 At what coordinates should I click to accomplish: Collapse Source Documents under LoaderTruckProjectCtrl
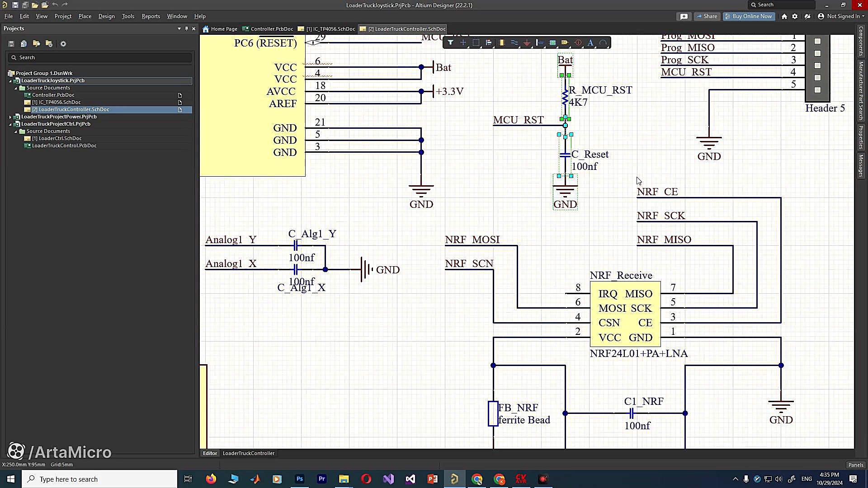(x=16, y=131)
